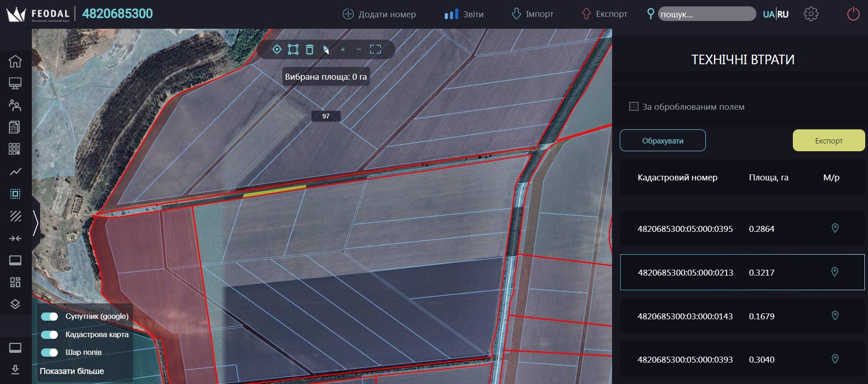
Task: Click the home icon in the sidebar
Action: tap(15, 61)
